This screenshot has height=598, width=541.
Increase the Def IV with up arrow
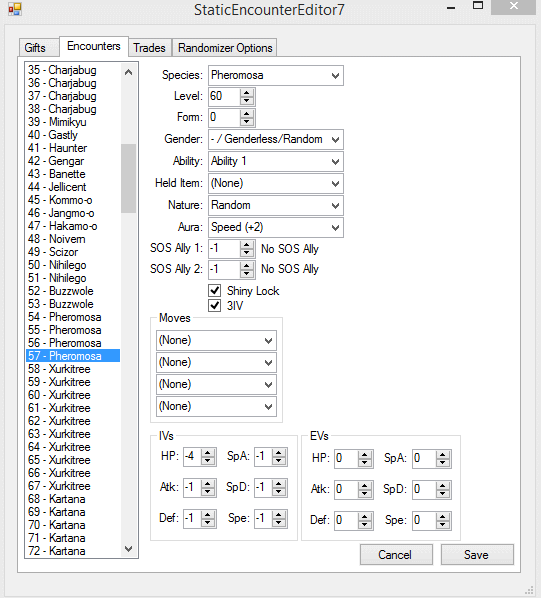point(208,515)
